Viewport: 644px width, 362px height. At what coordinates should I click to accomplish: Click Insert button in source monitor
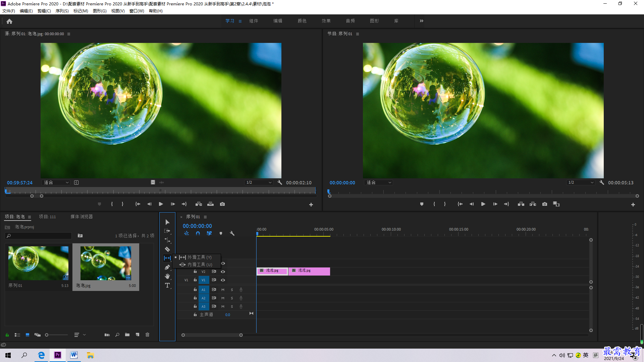[199, 204]
